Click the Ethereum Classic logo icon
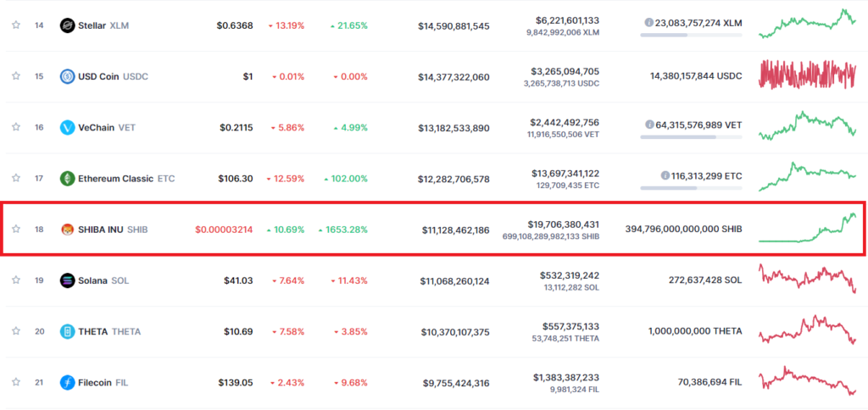Image resolution: width=868 pixels, height=410 pixels. (67, 178)
